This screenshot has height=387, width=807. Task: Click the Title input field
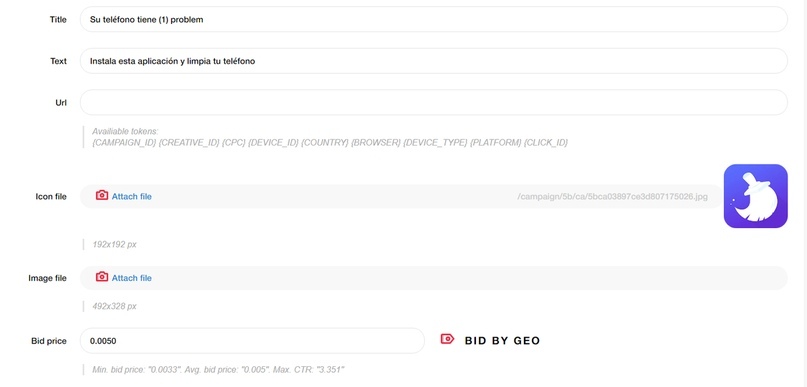click(x=433, y=20)
